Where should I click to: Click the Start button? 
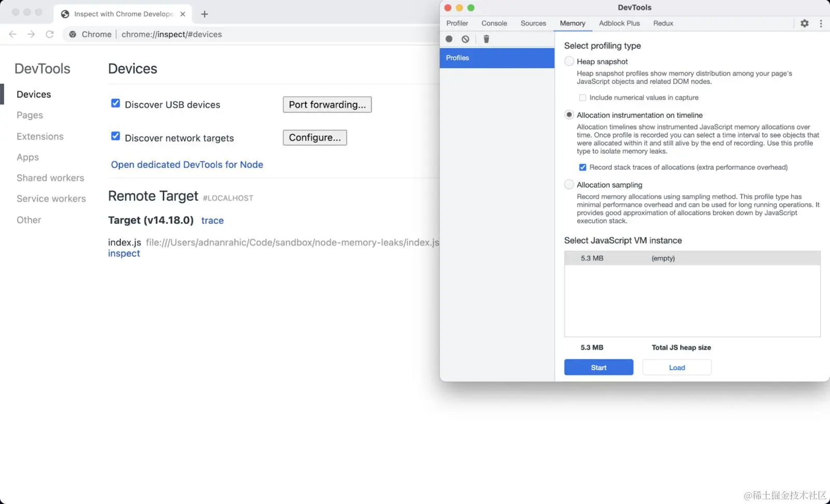598,367
